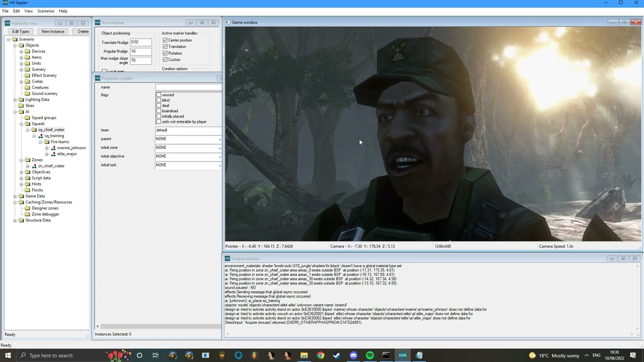
Task: Click the elite_major node icon
Action: [53, 154]
